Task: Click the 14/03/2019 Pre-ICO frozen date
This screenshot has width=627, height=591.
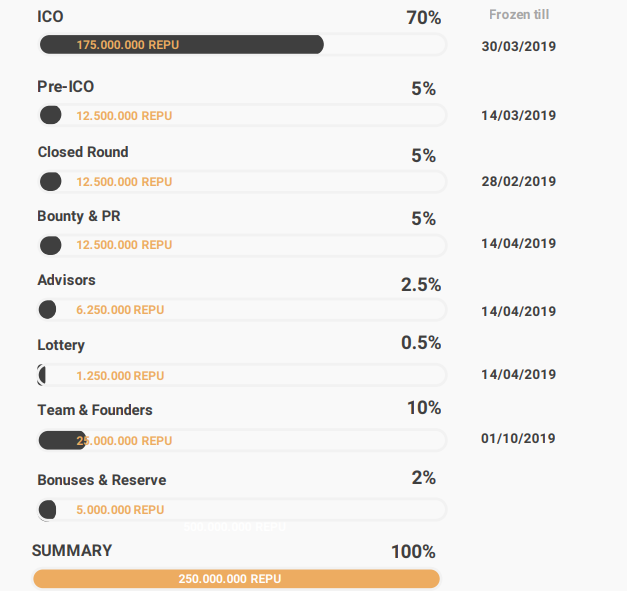Action: point(518,115)
